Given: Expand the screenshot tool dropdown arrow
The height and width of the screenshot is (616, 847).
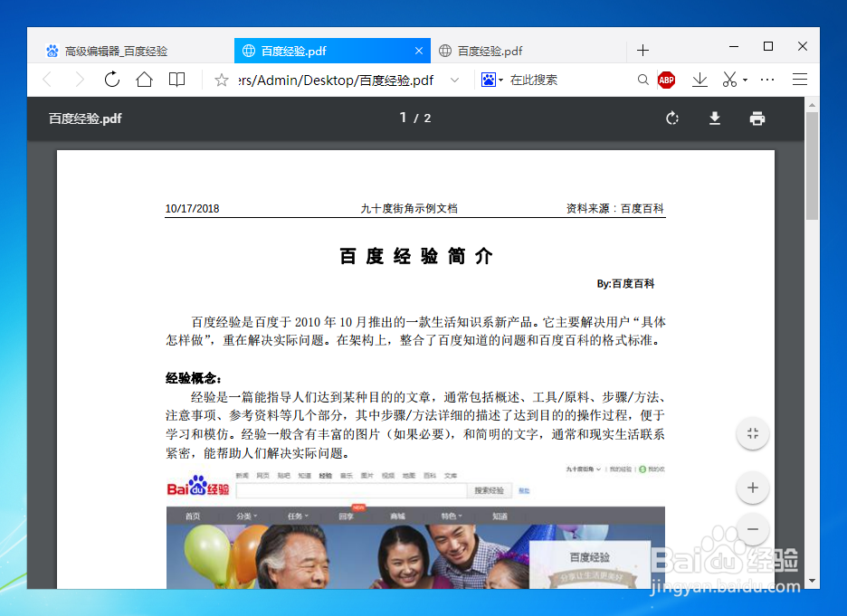Looking at the screenshot, I should pyautogui.click(x=745, y=80).
